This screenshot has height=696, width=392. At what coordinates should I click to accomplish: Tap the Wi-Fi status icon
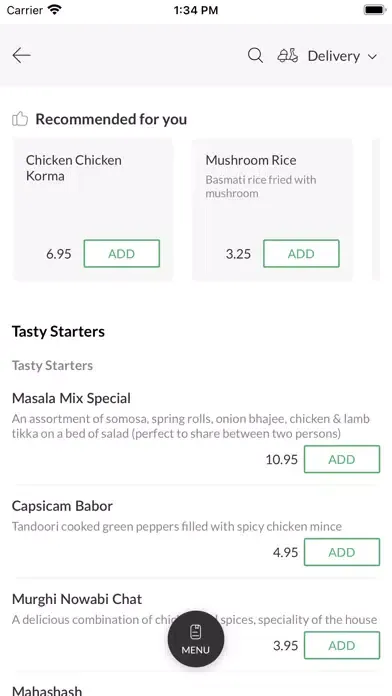55,10
